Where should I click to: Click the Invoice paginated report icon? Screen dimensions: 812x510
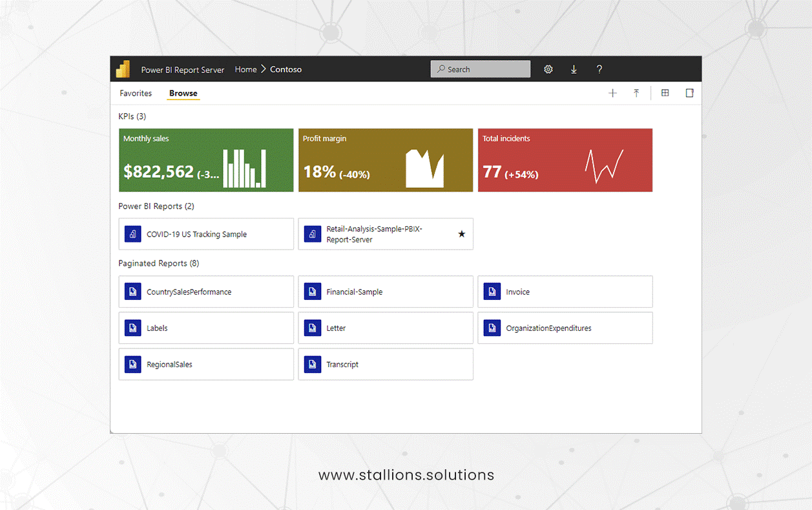click(x=492, y=292)
